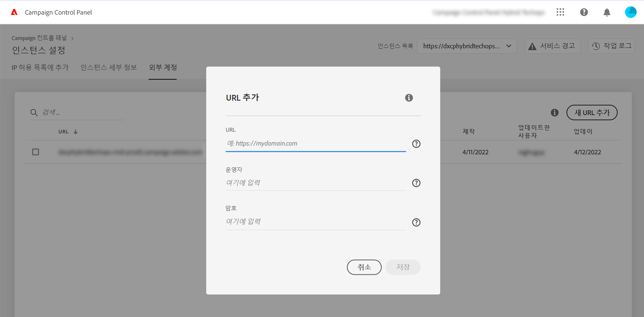
Task: Click the 작업 로그 button
Action: [611, 46]
